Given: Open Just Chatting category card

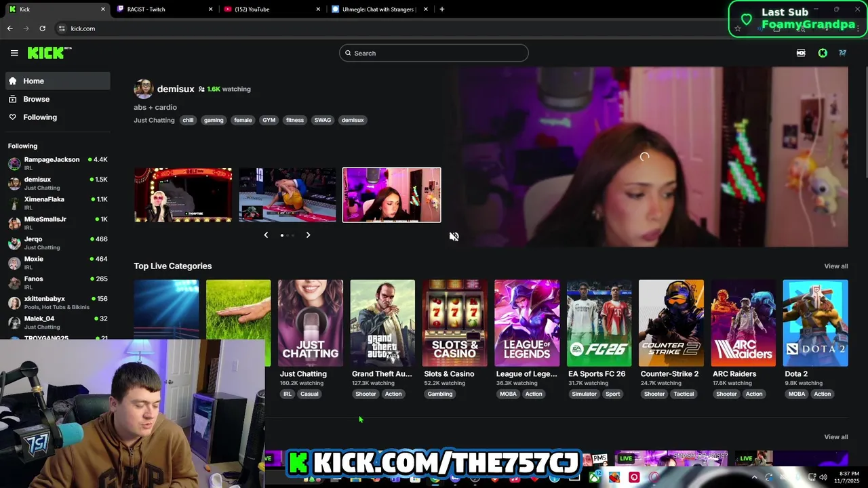Looking at the screenshot, I should pos(311,323).
